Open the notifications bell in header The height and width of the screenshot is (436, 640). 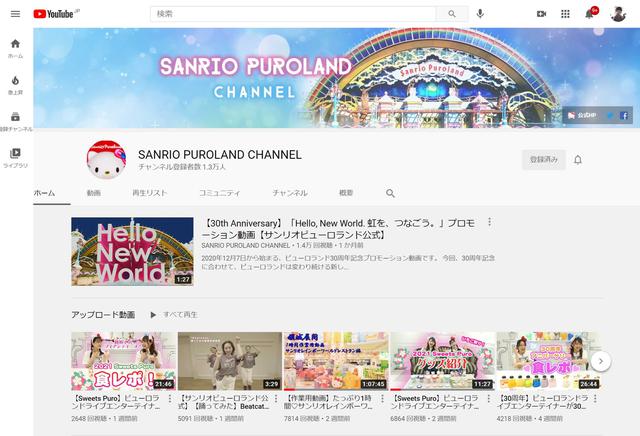coord(589,14)
